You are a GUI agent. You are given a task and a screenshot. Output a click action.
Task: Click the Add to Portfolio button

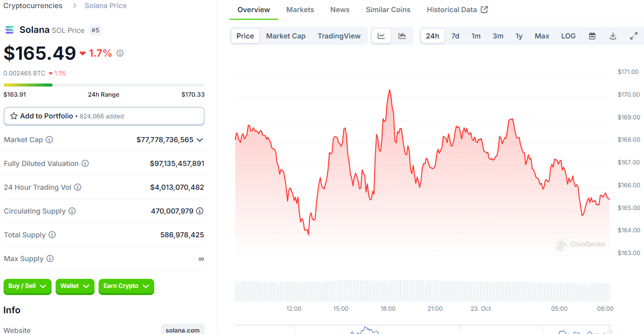104,116
